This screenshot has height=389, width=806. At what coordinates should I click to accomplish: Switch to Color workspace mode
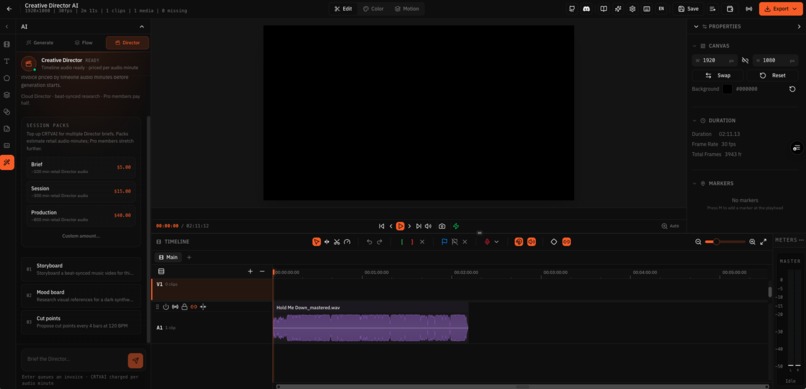(373, 9)
